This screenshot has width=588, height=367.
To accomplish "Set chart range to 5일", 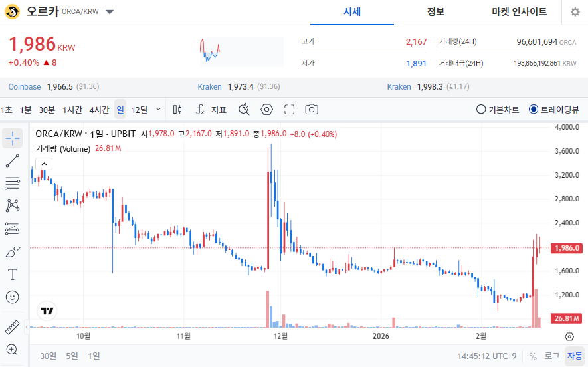I will pos(72,356).
